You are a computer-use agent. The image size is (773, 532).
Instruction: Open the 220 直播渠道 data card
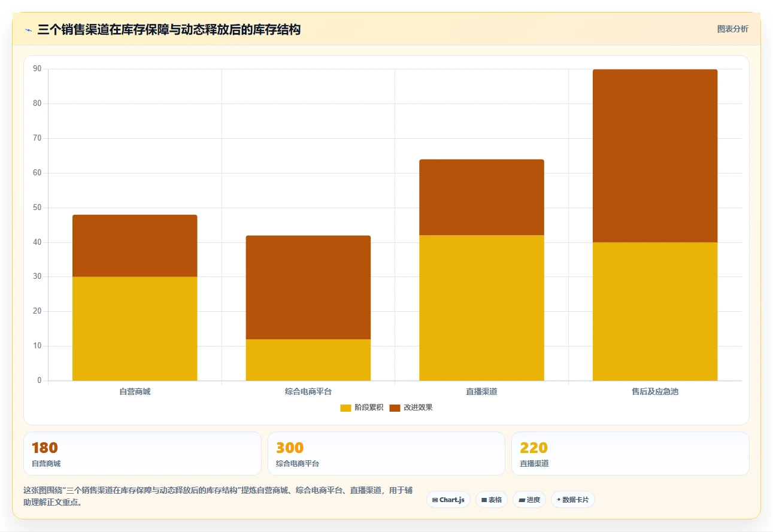[630, 454]
